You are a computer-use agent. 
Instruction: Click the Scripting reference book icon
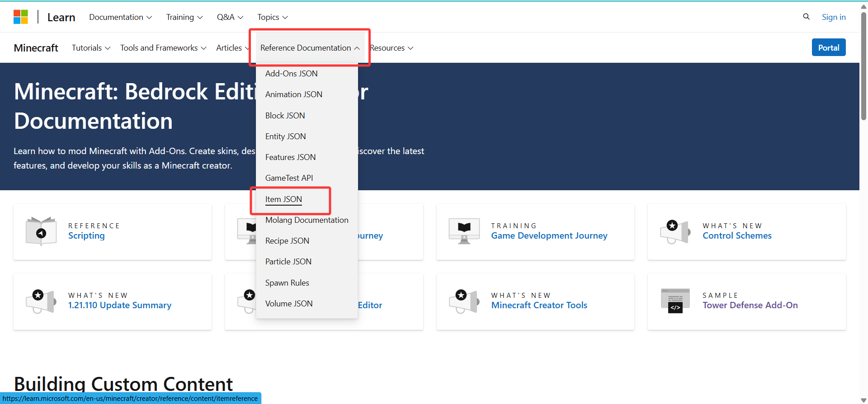pos(41,231)
